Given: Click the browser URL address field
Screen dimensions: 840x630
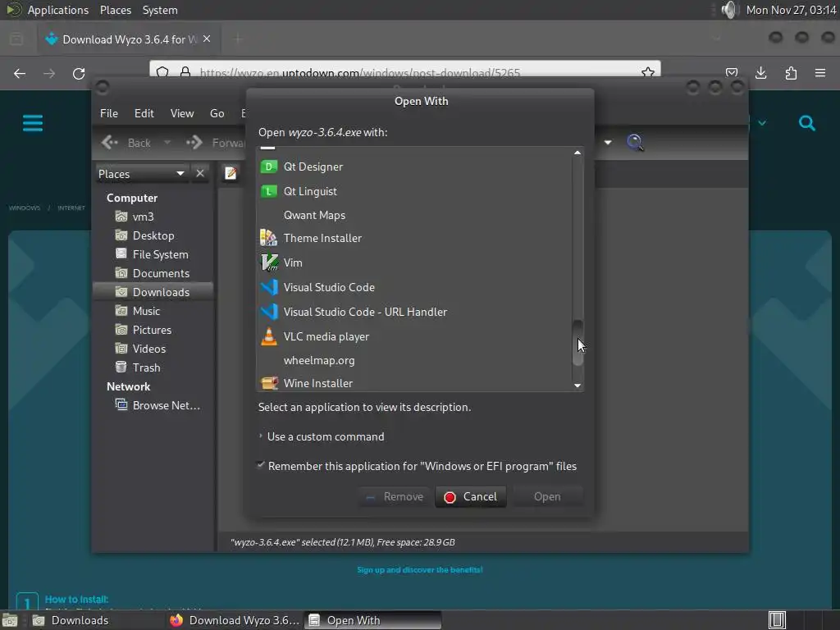Looking at the screenshot, I should 404,72.
